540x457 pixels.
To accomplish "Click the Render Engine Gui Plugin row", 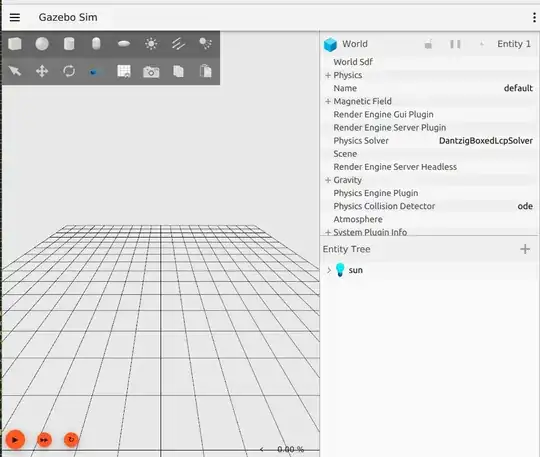I will point(430,114).
